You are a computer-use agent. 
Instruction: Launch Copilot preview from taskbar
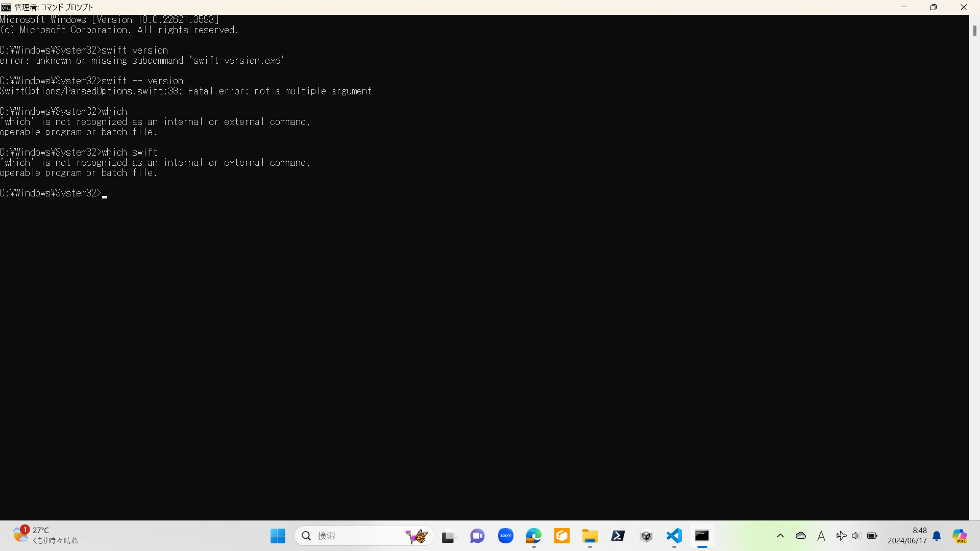960,536
